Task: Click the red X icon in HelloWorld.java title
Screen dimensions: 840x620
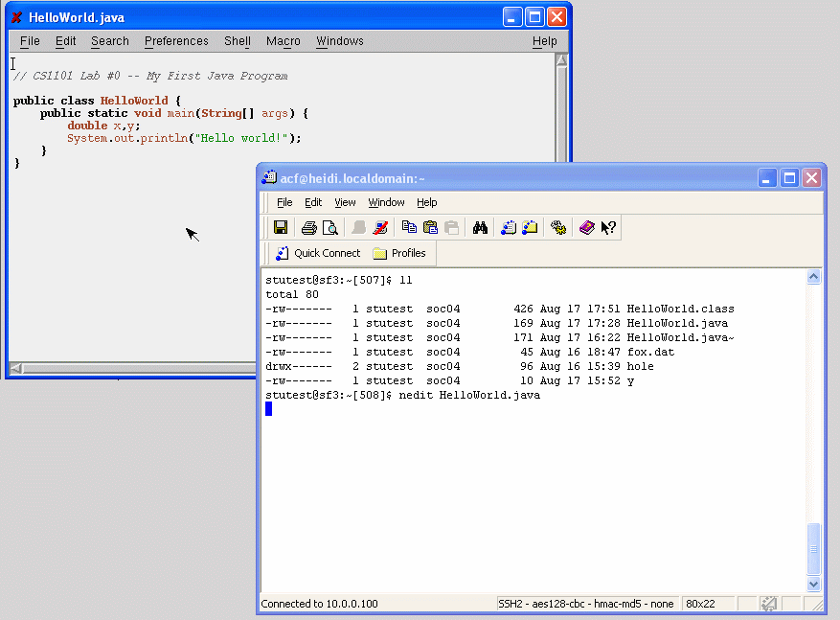Action: [x=16, y=17]
